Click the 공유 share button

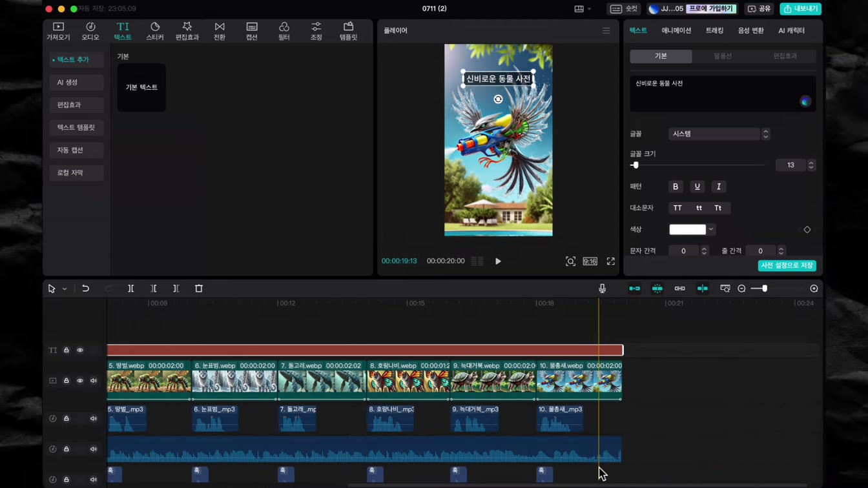759,9
